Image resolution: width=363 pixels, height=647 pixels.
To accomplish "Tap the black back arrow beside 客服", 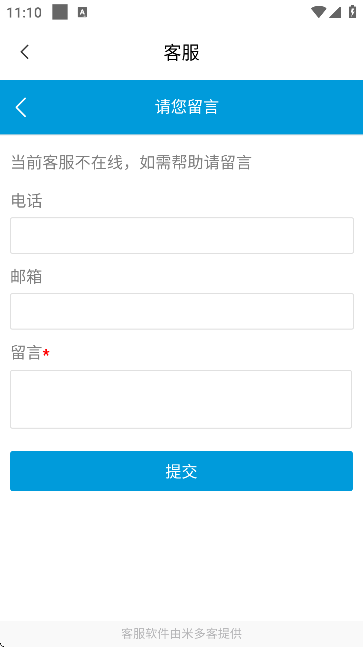I will [x=25, y=52].
